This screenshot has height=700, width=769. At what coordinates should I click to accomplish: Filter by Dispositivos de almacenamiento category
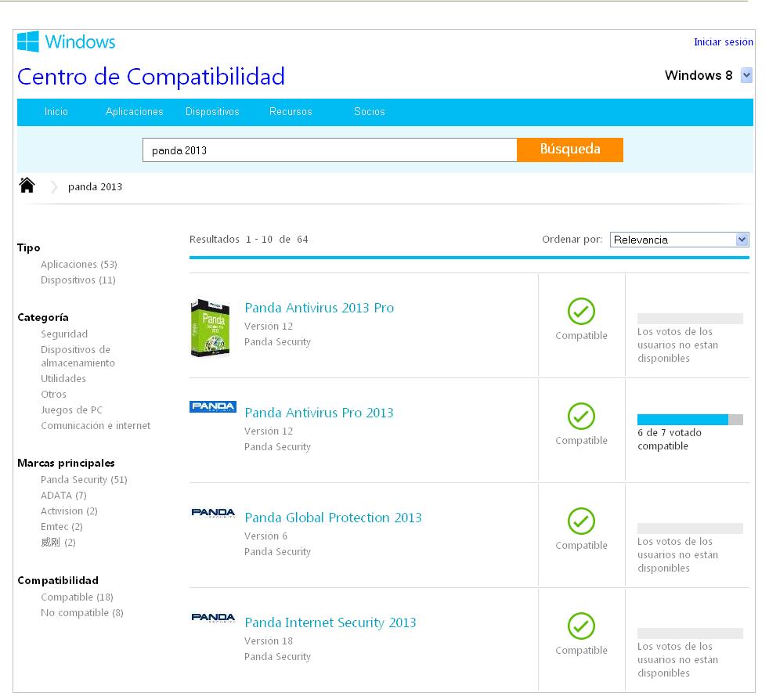point(78,356)
